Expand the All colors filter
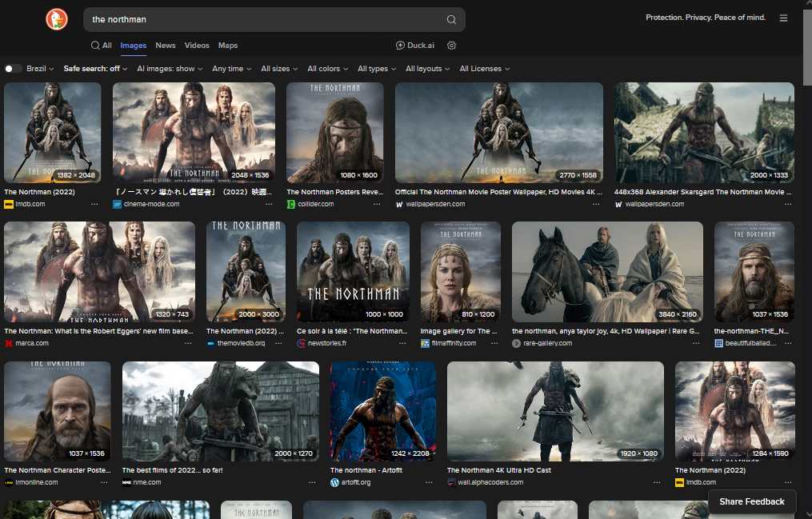This screenshot has width=812, height=519. 327,69
